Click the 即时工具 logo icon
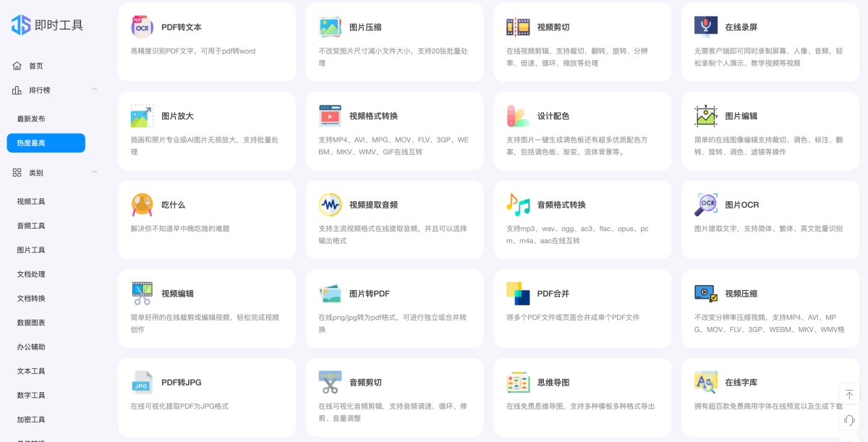This screenshot has height=442, width=868. (20, 25)
